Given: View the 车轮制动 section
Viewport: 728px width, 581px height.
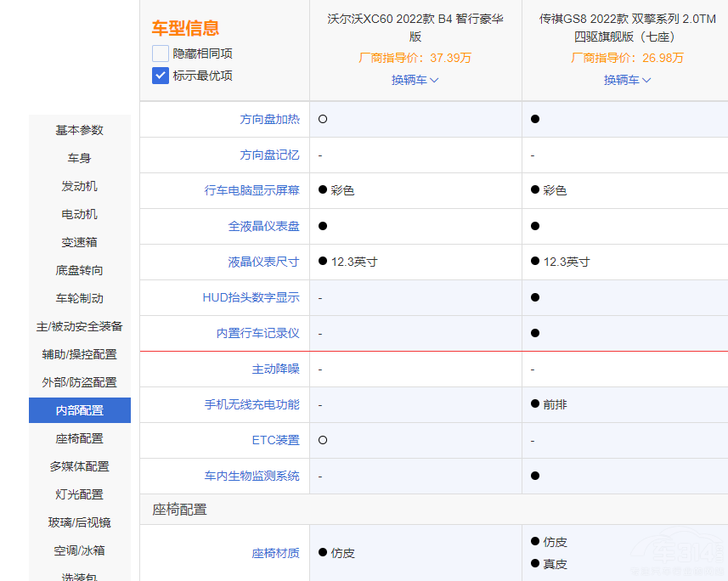Looking at the screenshot, I should coord(79,298).
